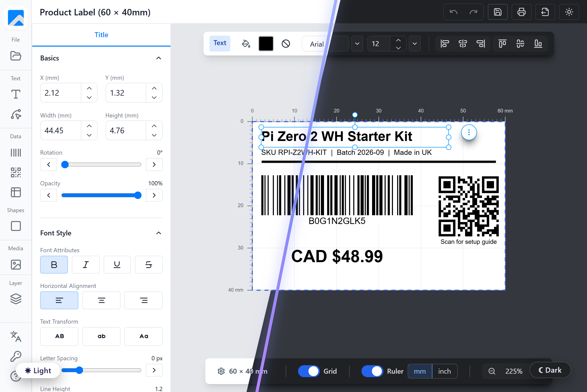Click the key icon in sidebar

click(16, 357)
